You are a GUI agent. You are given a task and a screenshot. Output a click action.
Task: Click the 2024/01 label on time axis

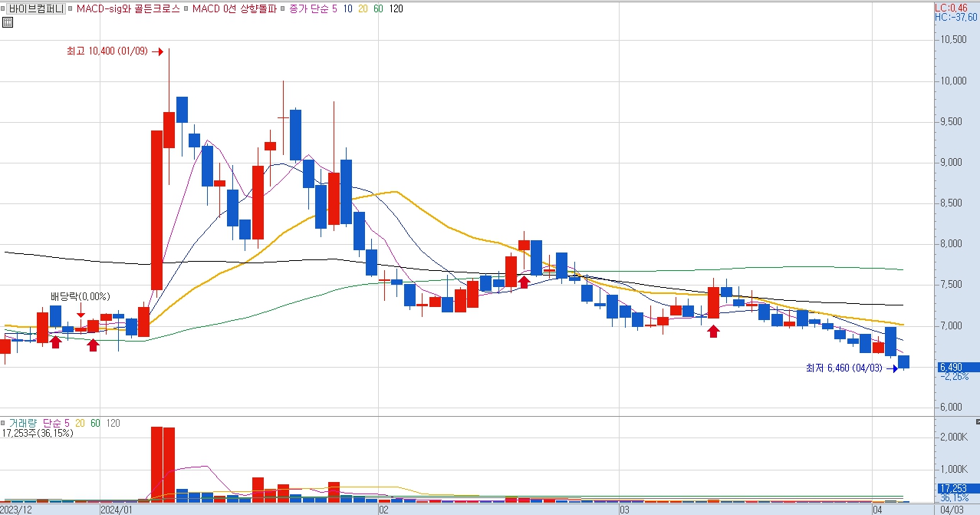click(117, 509)
